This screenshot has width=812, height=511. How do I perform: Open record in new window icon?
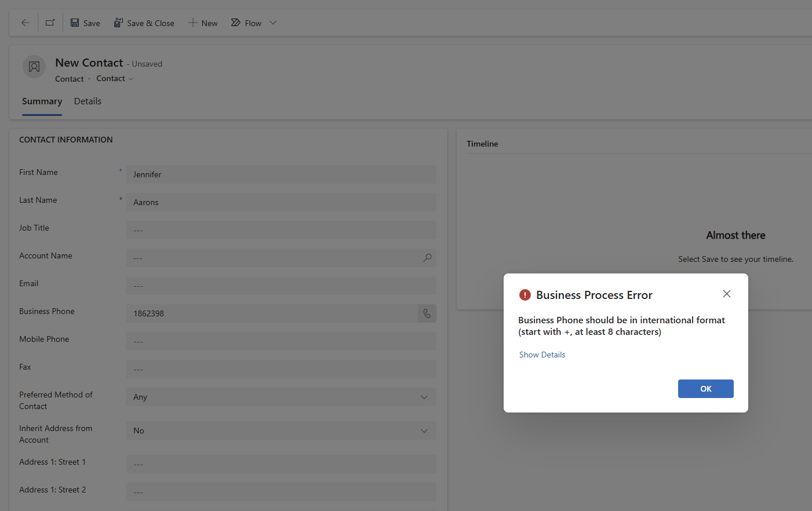(50, 23)
